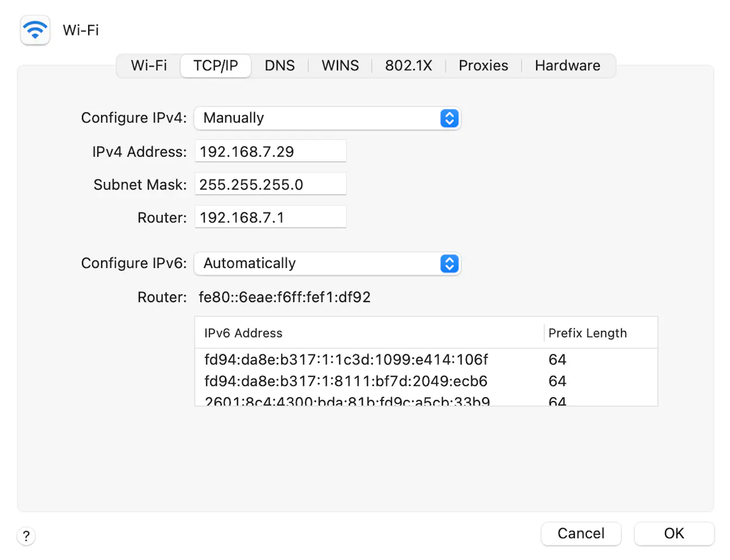Switch to the Wi-Fi tab
The image size is (730, 560).
click(x=149, y=66)
